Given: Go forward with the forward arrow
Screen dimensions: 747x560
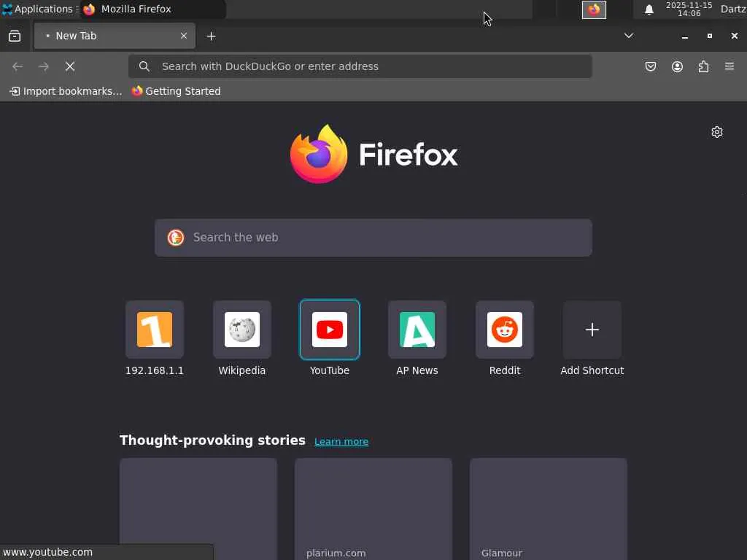Looking at the screenshot, I should tap(43, 66).
